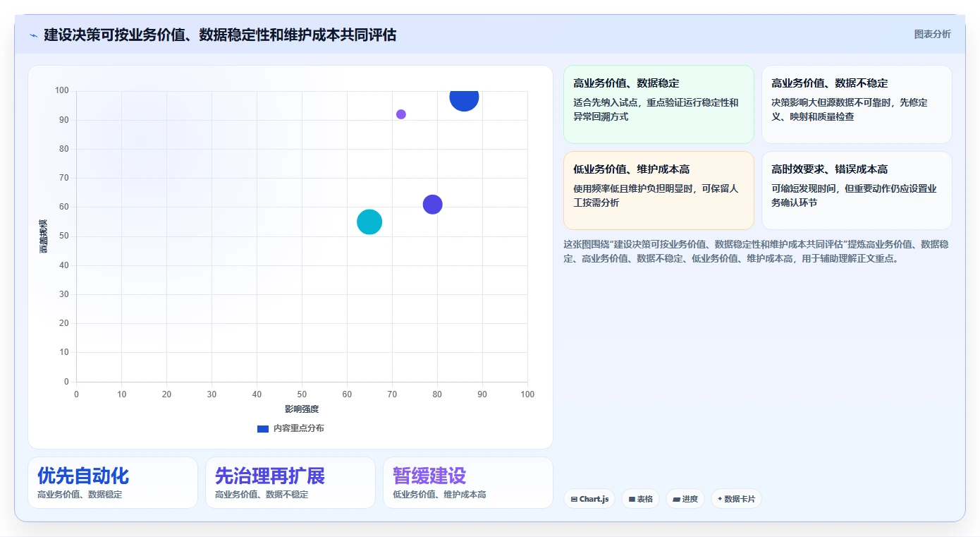Open the 高业务价值、数据稳定 green card
Screen dimensions: 980x537
(659, 104)
